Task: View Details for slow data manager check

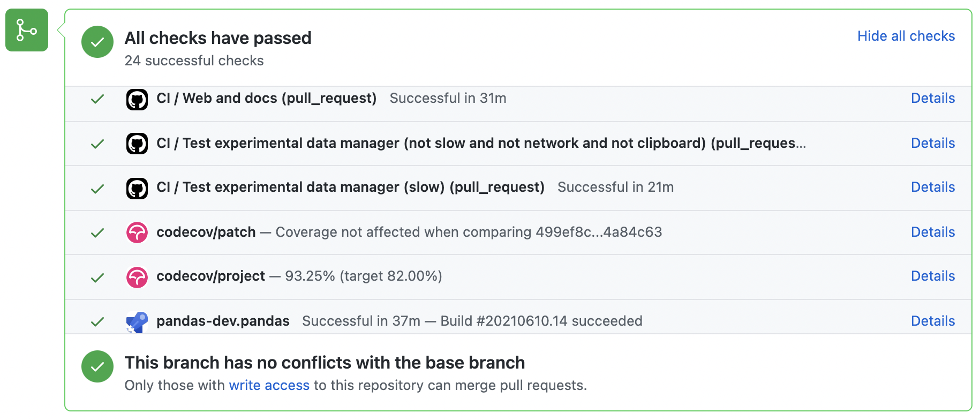Action: pos(933,187)
